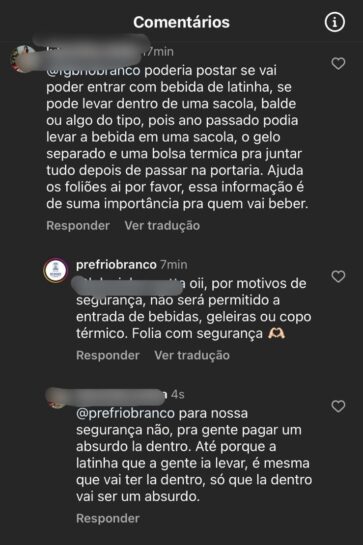Like the latest comment posted 4s ago
363x545 pixels.
338,406
